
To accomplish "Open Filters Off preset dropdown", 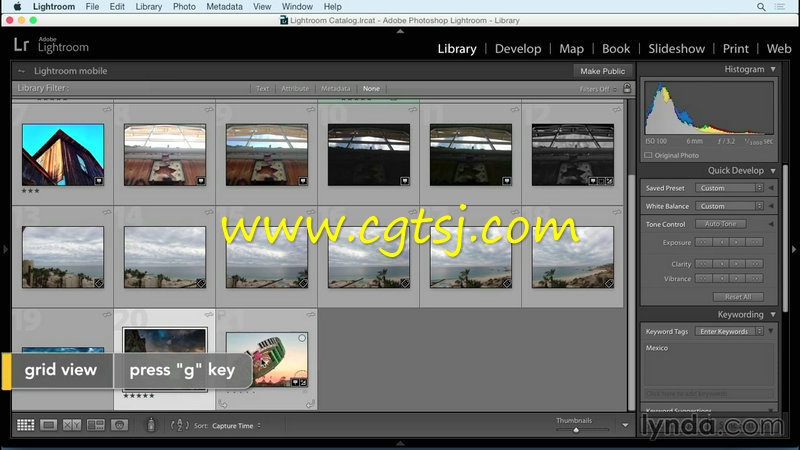I will click(x=598, y=89).
